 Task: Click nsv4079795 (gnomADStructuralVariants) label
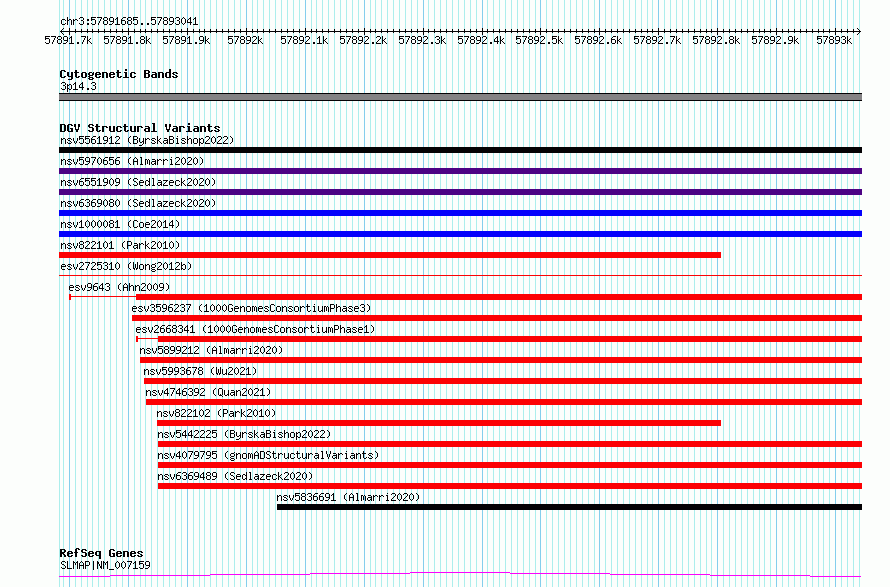(268, 455)
